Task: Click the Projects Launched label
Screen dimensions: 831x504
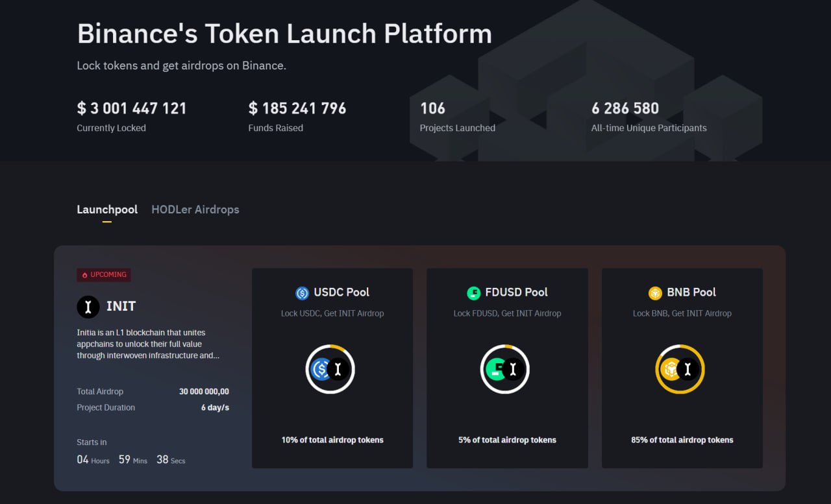Action: [x=458, y=128]
